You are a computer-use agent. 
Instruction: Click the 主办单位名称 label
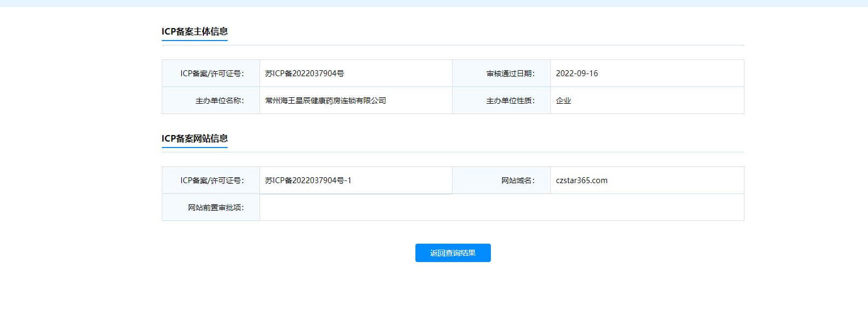point(220,100)
